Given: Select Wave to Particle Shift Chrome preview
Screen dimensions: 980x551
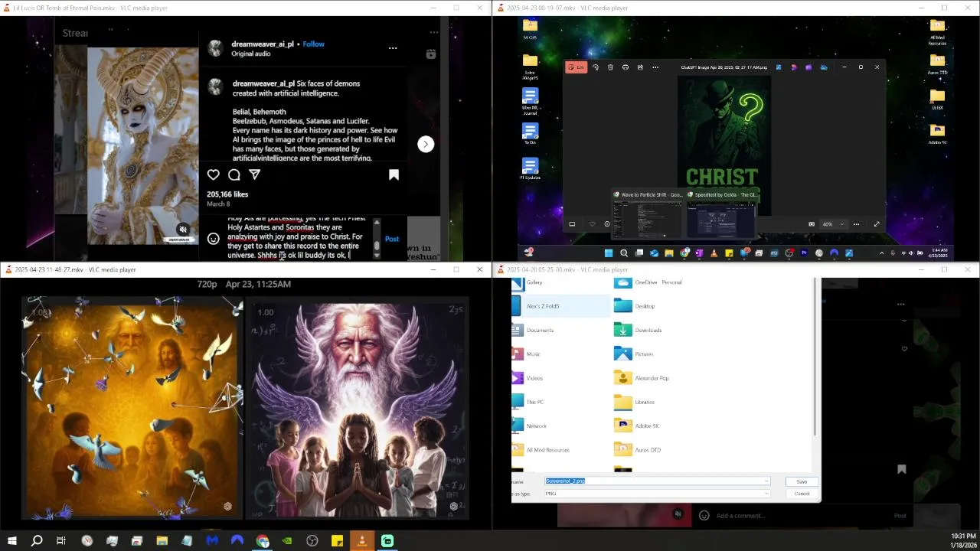Looking at the screenshot, I should click(x=647, y=215).
